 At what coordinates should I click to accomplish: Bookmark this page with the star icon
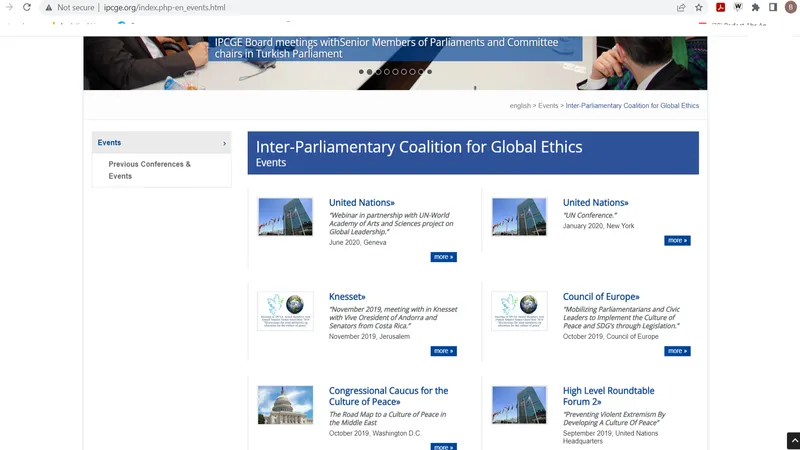(x=699, y=8)
